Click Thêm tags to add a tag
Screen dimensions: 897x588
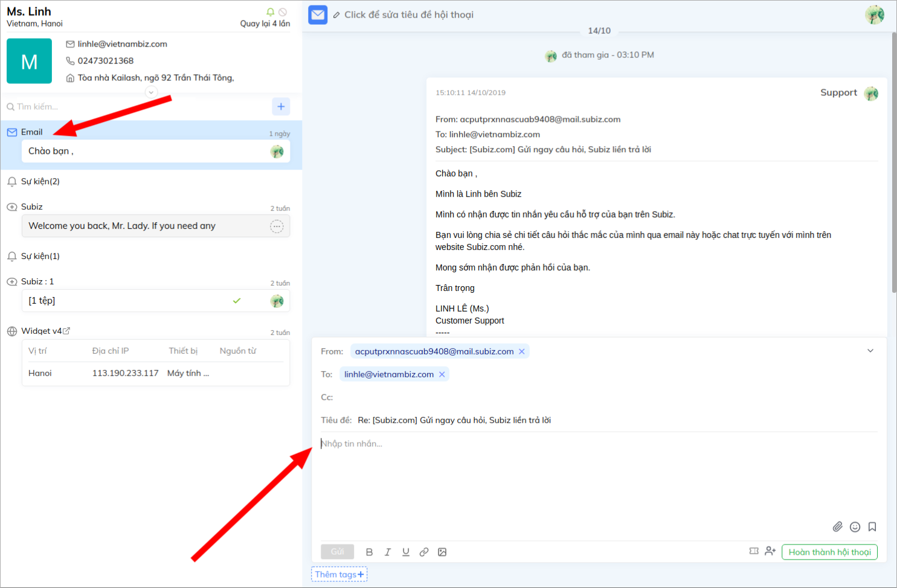338,574
